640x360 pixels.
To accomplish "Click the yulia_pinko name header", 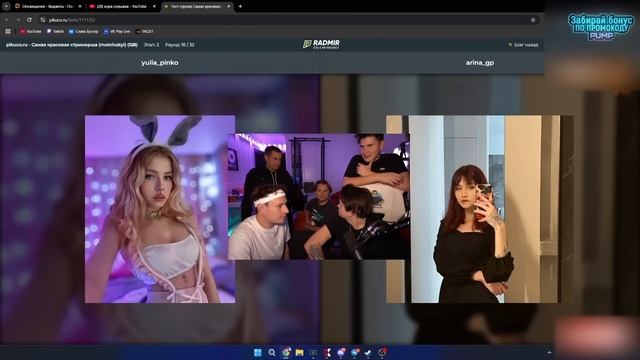I will click(x=160, y=62).
